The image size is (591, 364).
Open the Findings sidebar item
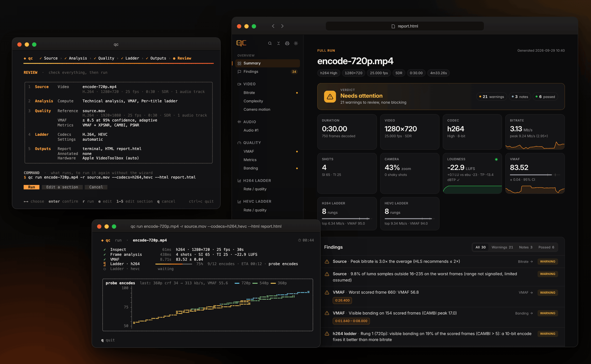point(267,72)
